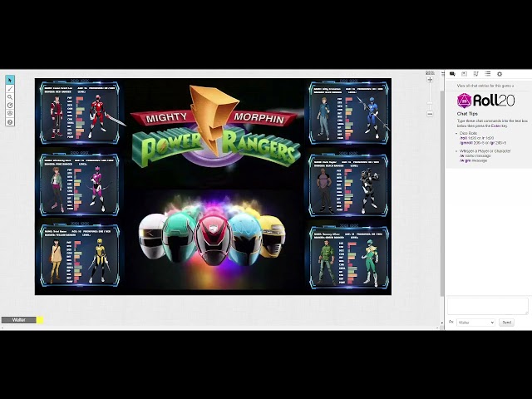532x399 pixels.
Task: Zoom out with the minus button
Action: 430,114
